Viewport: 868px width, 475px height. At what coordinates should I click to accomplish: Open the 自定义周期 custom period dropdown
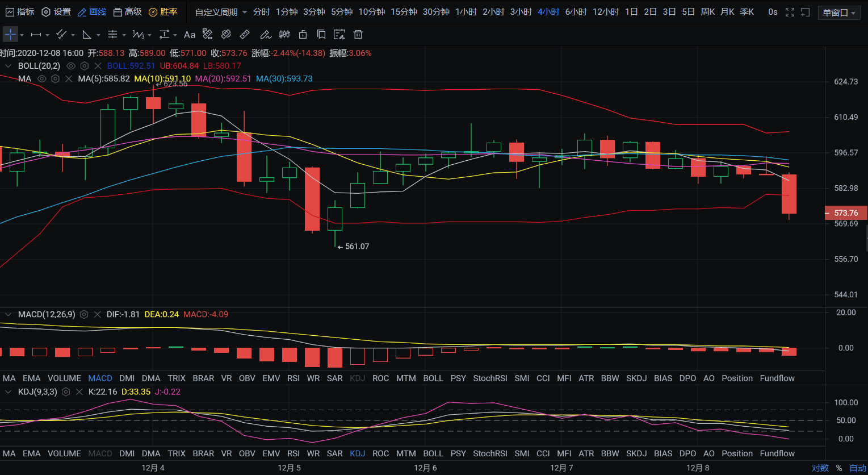click(x=221, y=12)
